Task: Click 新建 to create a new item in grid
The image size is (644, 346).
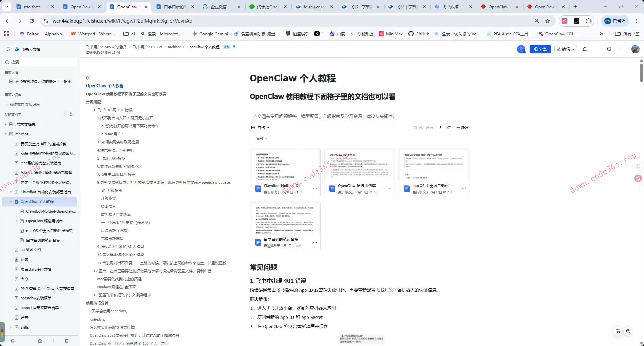Action: pyautogui.click(x=462, y=128)
